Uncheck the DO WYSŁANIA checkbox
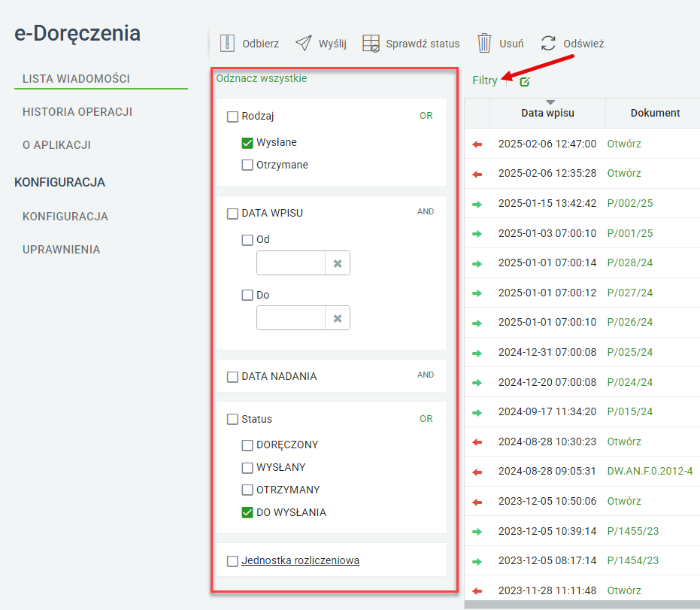Screen dimensions: 700x610 click(247, 512)
